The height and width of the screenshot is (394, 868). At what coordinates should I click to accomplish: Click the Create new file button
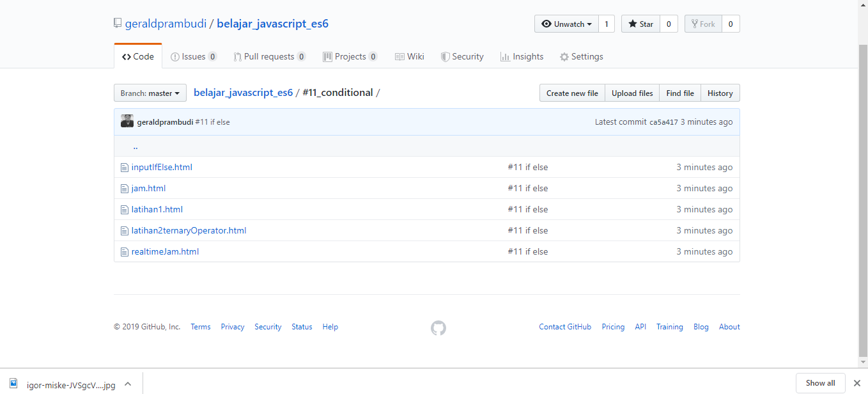tap(571, 93)
